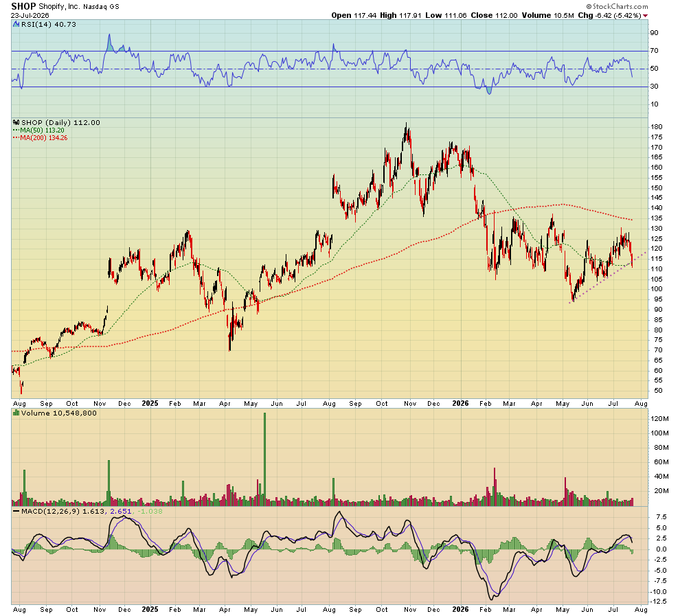Click the 120M volume axis label

[659, 419]
